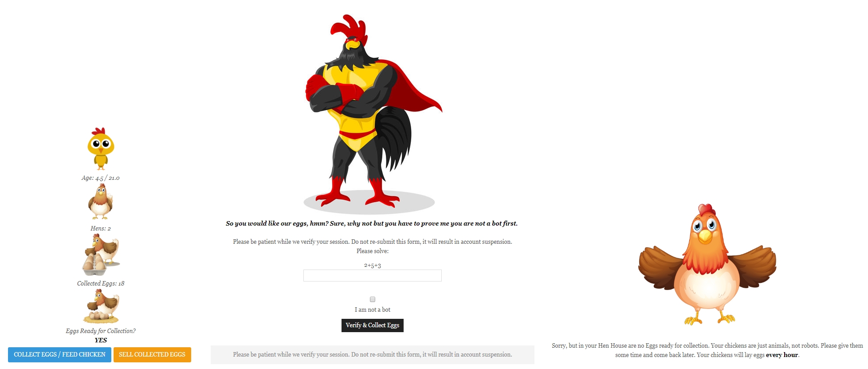This screenshot has width=868, height=369.
Task: Click the bold every hour text
Action: [782, 355]
